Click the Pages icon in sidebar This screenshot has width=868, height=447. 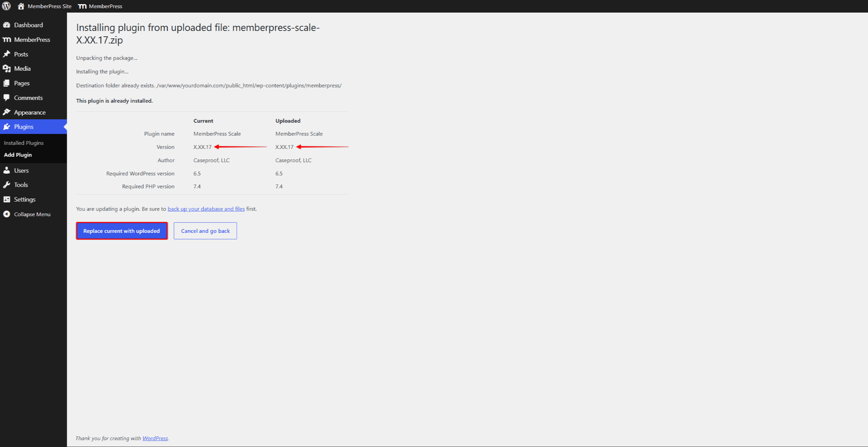point(6,83)
